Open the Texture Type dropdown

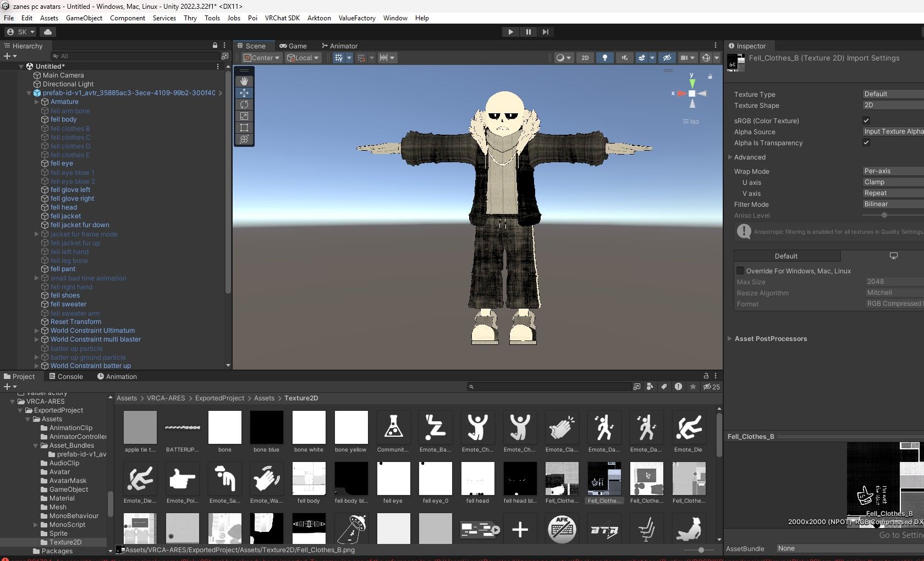click(893, 94)
